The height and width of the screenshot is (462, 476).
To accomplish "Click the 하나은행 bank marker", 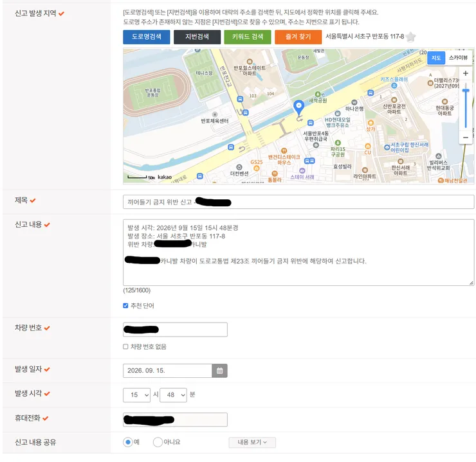I will [354, 102].
